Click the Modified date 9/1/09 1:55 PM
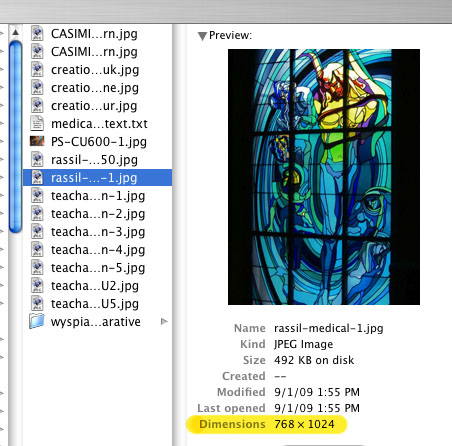 tap(317, 392)
